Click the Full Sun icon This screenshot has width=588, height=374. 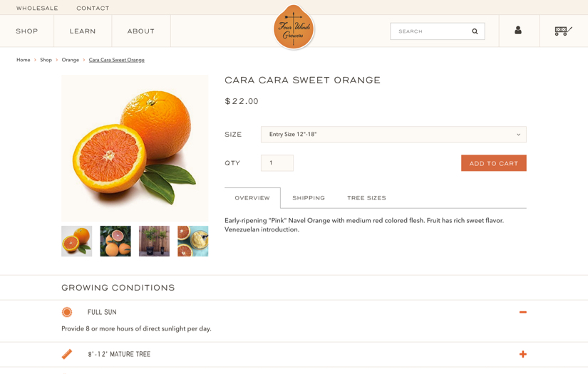click(x=67, y=312)
